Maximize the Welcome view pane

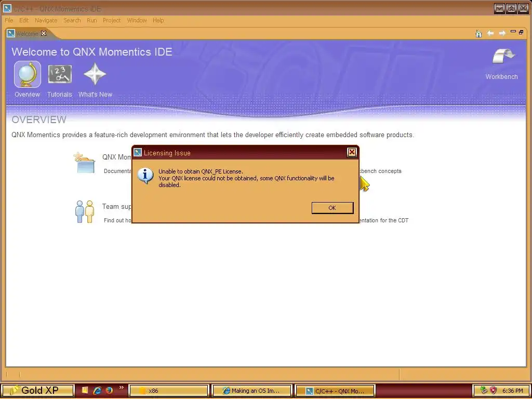click(x=521, y=32)
